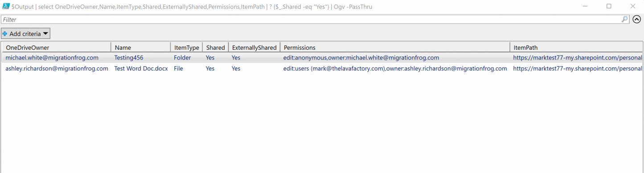
Task: Sort by the ItemPath column header
Action: [576, 48]
